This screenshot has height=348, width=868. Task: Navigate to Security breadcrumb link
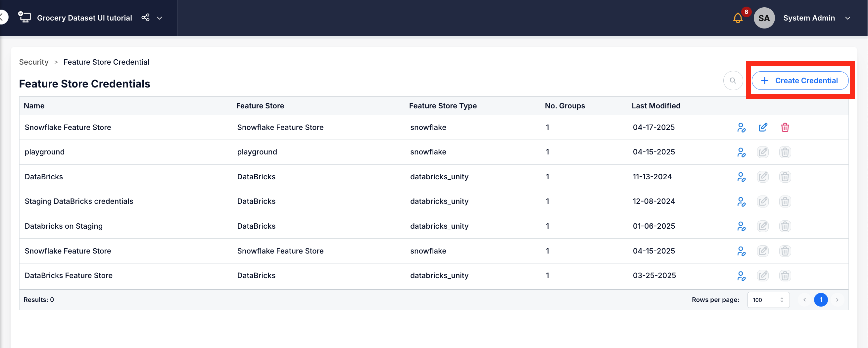point(34,62)
